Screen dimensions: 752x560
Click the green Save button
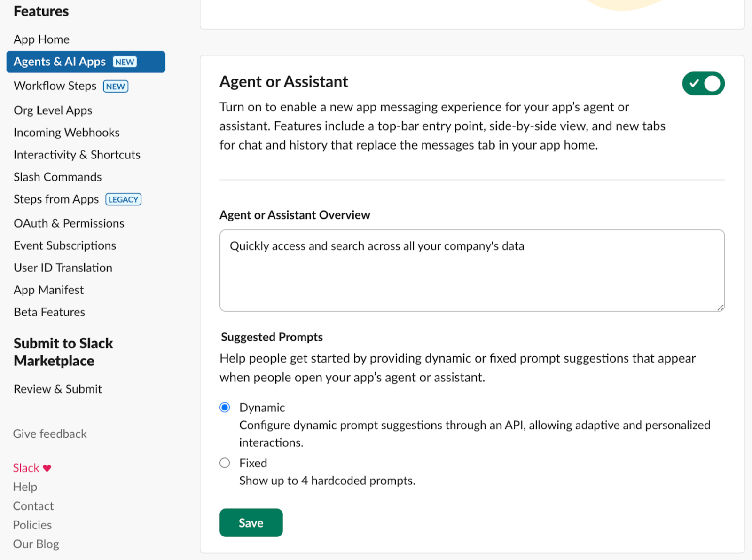click(x=251, y=522)
